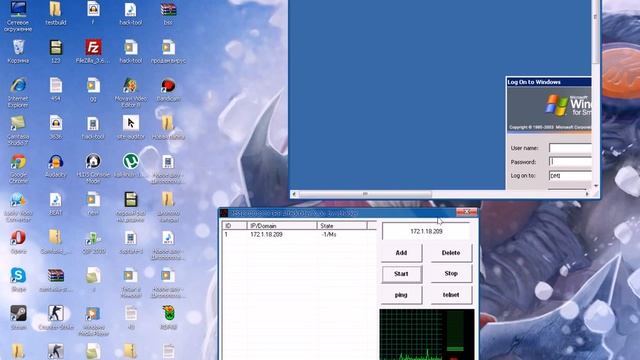
Task: Click the Delete button
Action: pyautogui.click(x=451, y=253)
